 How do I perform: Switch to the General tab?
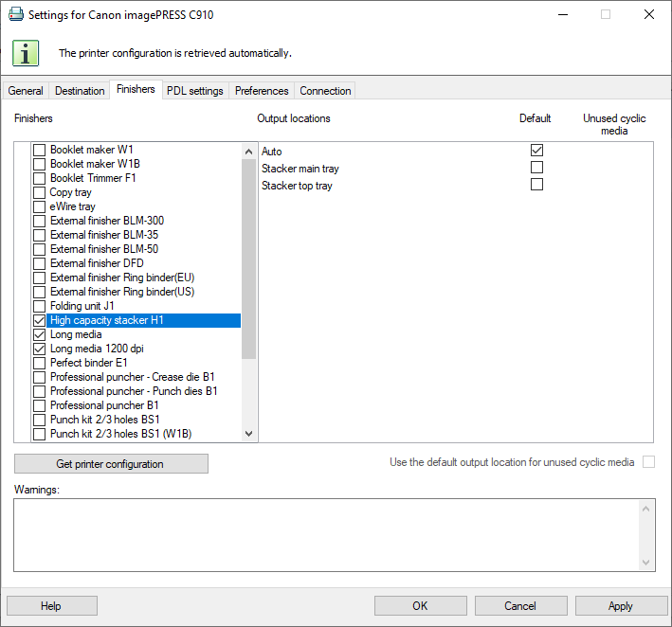point(26,91)
